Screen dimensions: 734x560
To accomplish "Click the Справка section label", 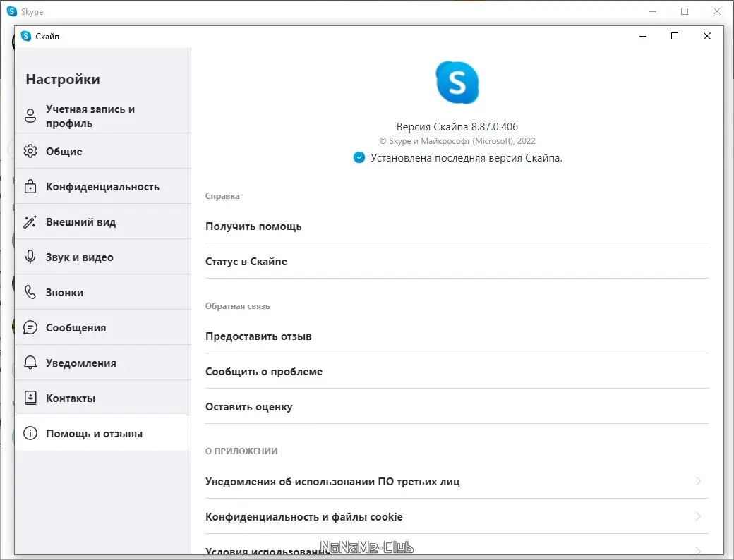I will [222, 196].
